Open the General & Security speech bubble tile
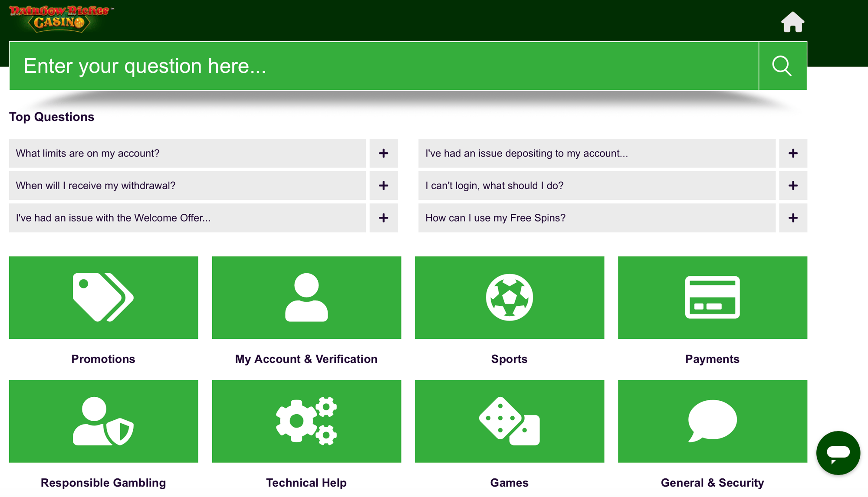Image resolution: width=868 pixels, height=497 pixels. [x=713, y=421]
